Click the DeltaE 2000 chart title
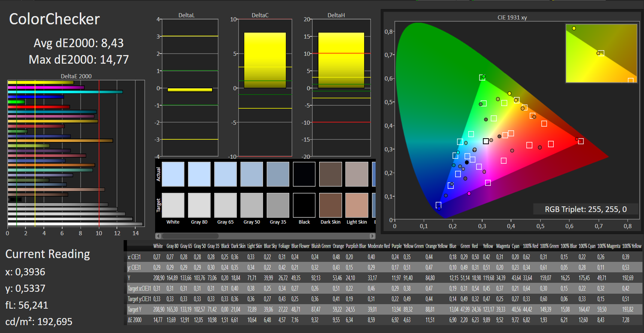The height and width of the screenshot is (333, 644). (76, 76)
